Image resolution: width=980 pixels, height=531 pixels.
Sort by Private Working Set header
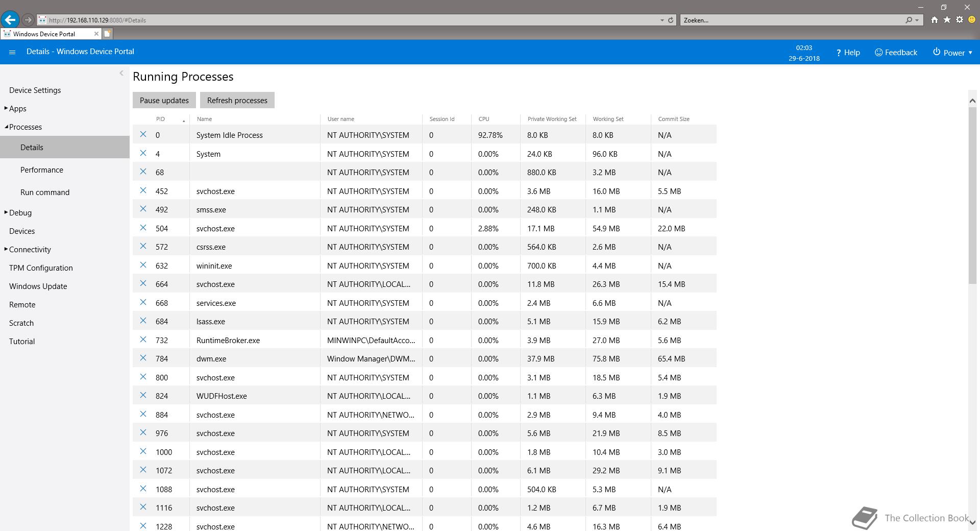[x=552, y=119]
